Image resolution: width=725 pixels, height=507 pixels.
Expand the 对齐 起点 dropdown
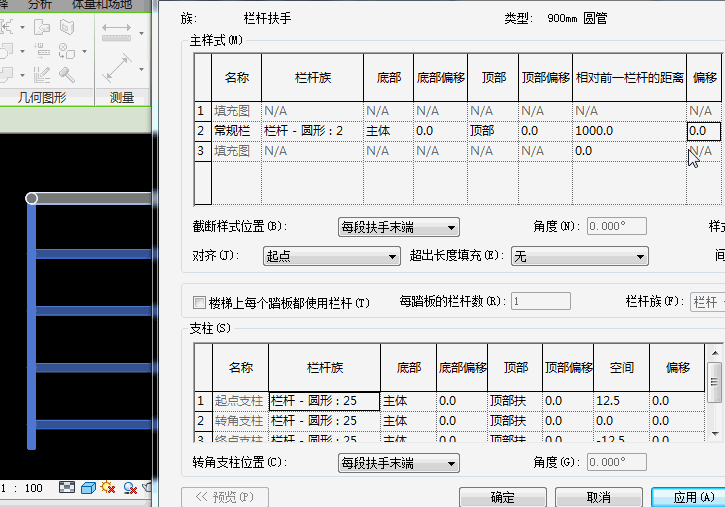tap(331, 257)
